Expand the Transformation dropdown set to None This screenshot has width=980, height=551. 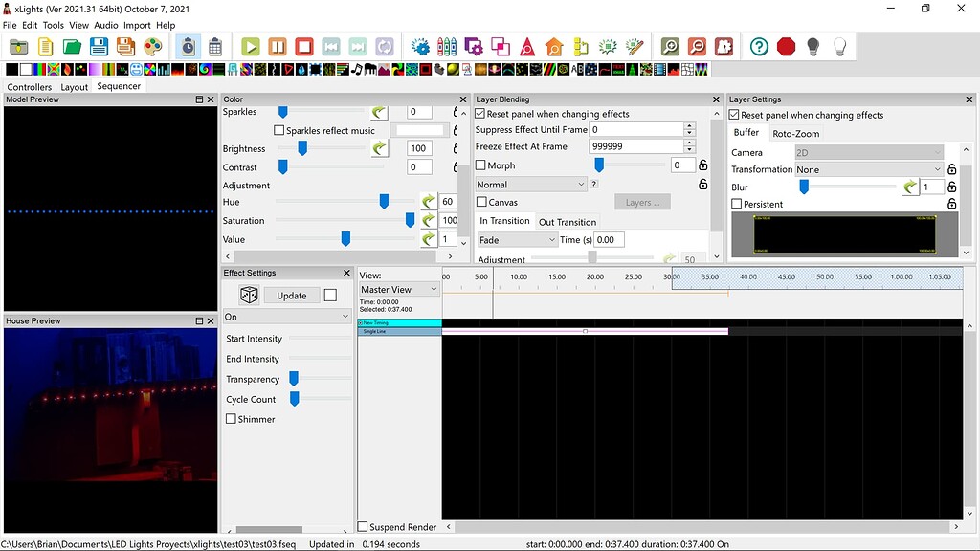coord(869,169)
